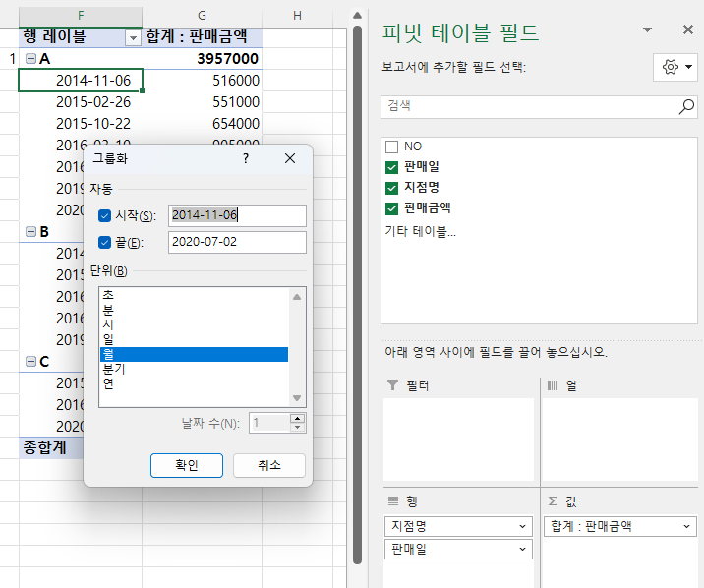Image resolution: width=704 pixels, height=588 pixels.
Task: Click the 행 area rows icon
Action: click(x=393, y=500)
